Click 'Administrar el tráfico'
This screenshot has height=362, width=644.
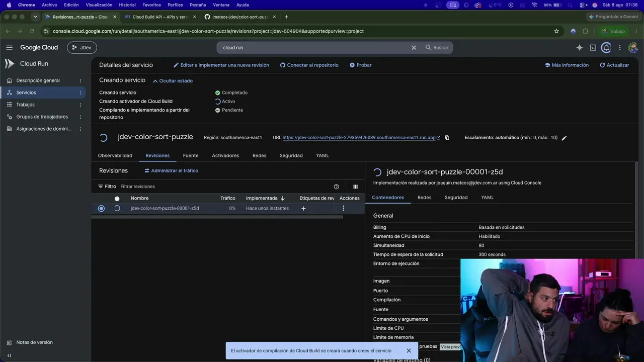[171, 171]
